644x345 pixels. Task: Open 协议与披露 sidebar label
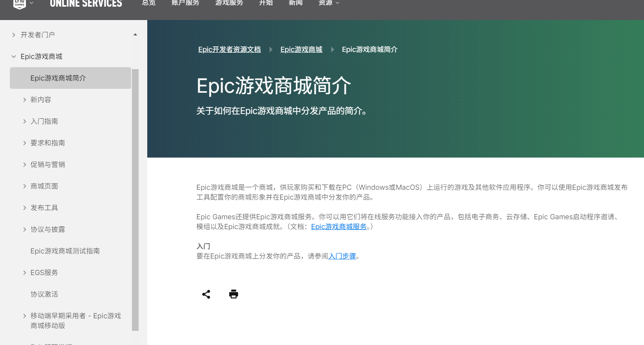coord(48,229)
